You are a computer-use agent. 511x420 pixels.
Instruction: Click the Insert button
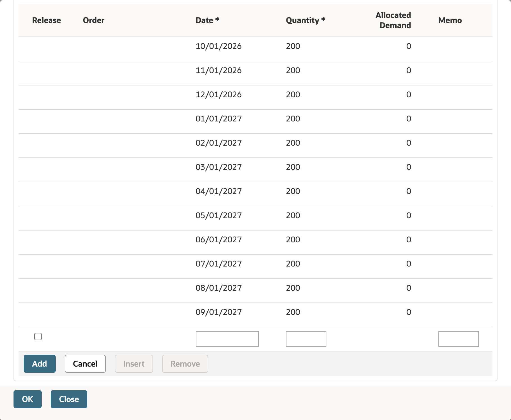click(x=134, y=364)
